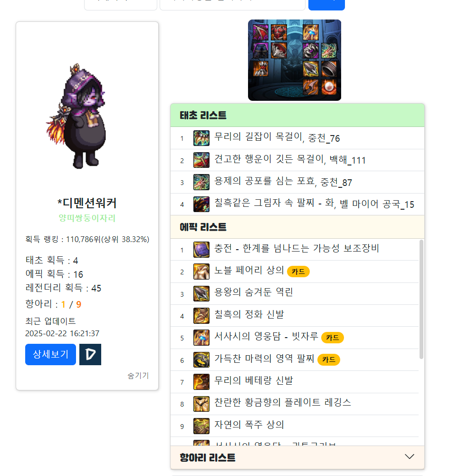Click the 가득찬 마력의 영역 팔찌 icon
This screenshot has height=476, width=449.
[201, 359]
